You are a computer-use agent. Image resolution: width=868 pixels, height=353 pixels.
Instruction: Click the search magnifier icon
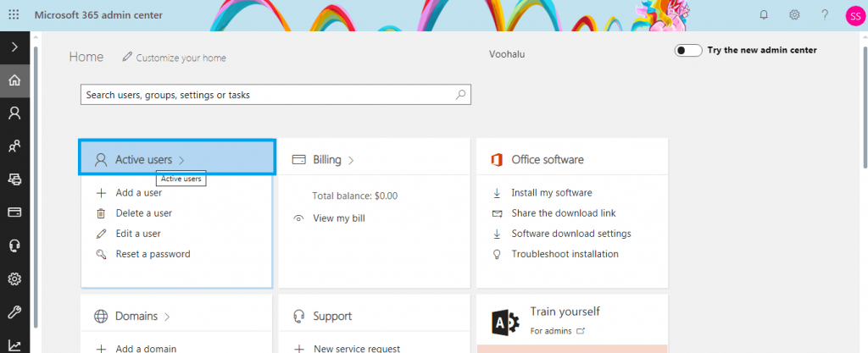(460, 95)
